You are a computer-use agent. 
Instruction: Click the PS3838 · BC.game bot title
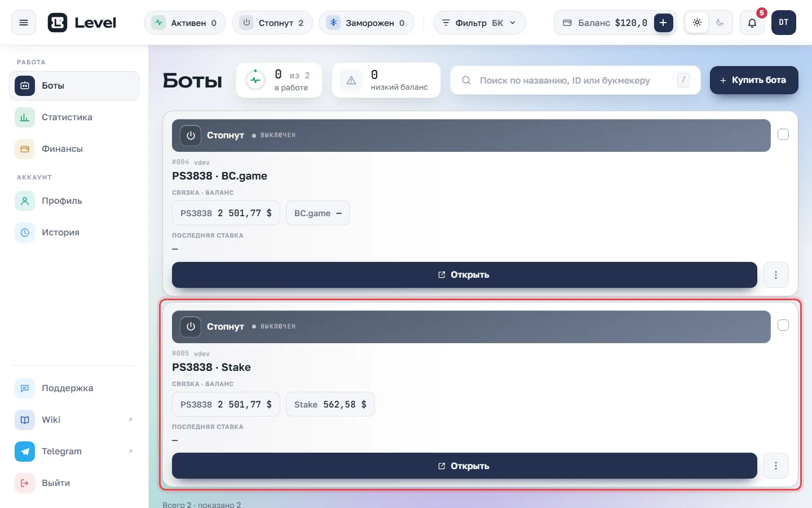click(x=219, y=176)
